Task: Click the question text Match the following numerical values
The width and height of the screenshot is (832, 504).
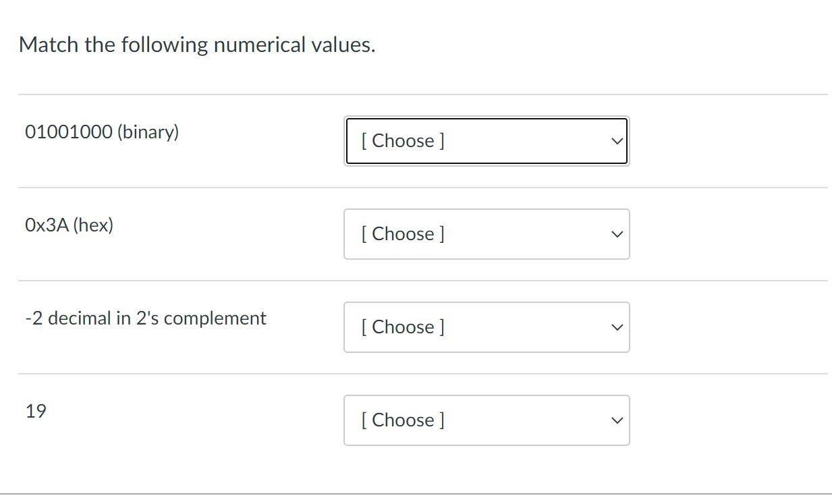Action: (x=198, y=45)
